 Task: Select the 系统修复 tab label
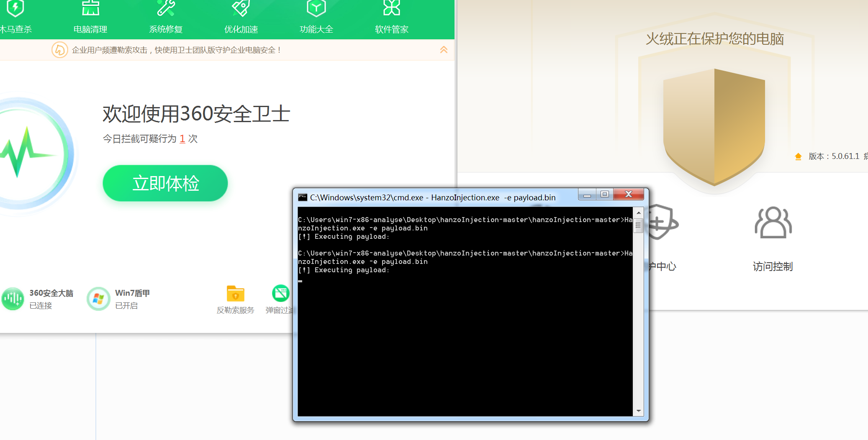pos(166,29)
